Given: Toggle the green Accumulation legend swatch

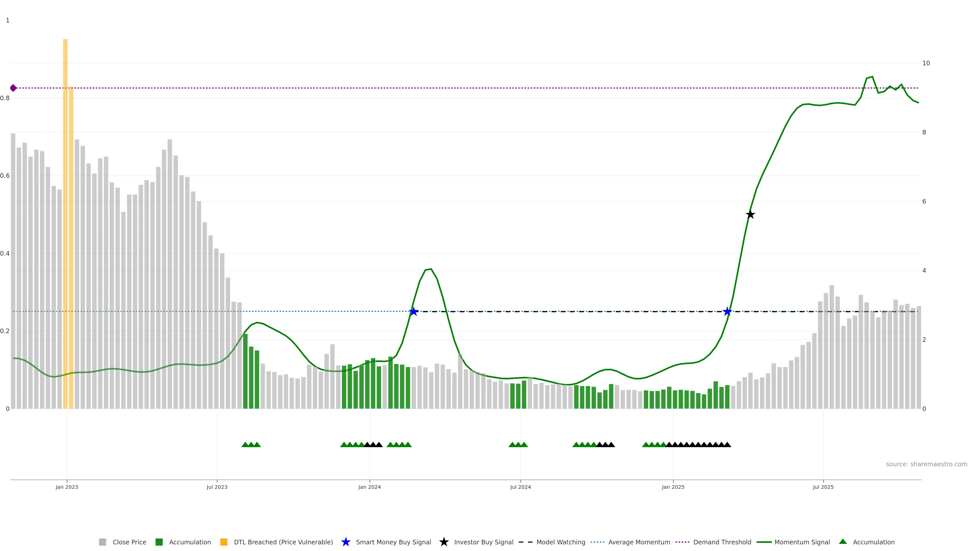Looking at the screenshot, I should pos(159,542).
